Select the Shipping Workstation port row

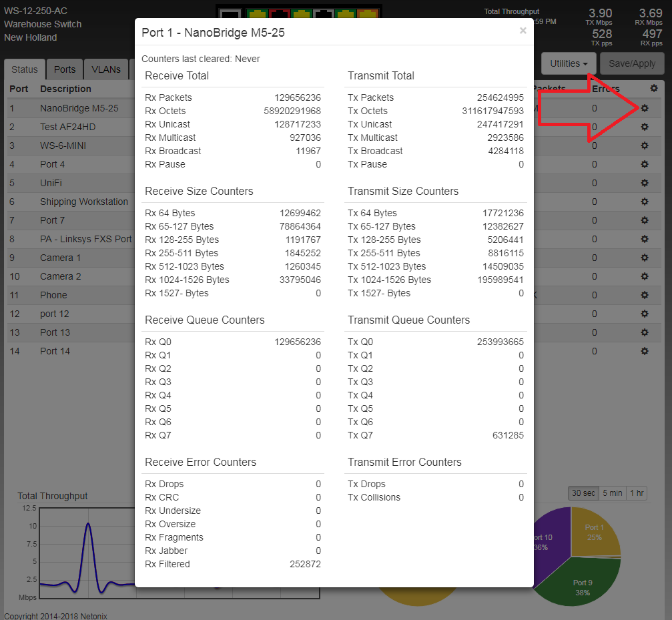click(83, 202)
